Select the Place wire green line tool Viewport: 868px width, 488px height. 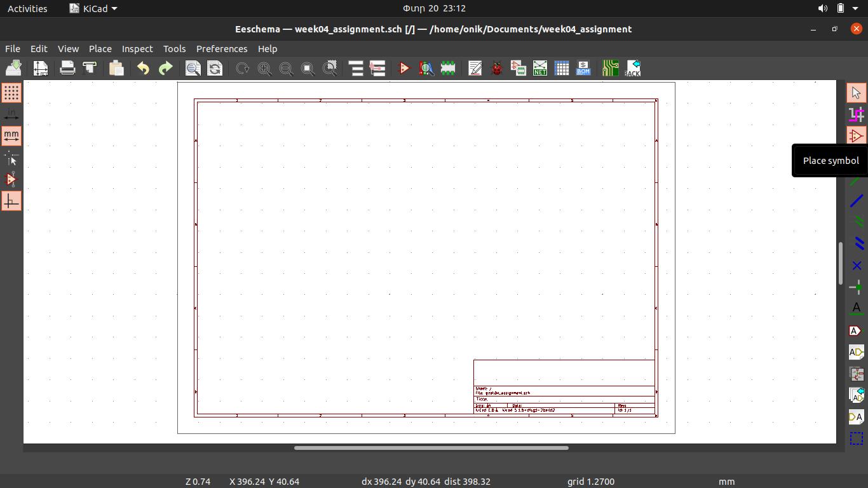(856, 181)
